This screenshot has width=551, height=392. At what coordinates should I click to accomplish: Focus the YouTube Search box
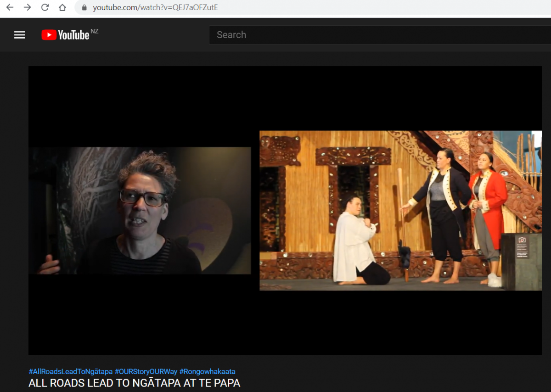[377, 35]
